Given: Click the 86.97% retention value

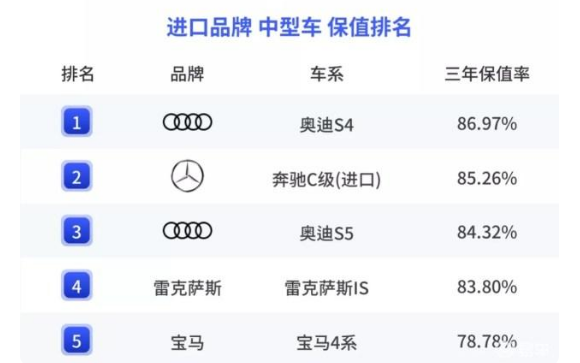Looking at the screenshot, I should (487, 123).
